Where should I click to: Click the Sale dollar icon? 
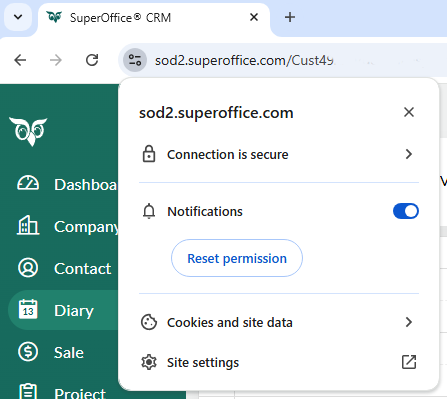pyautogui.click(x=28, y=352)
